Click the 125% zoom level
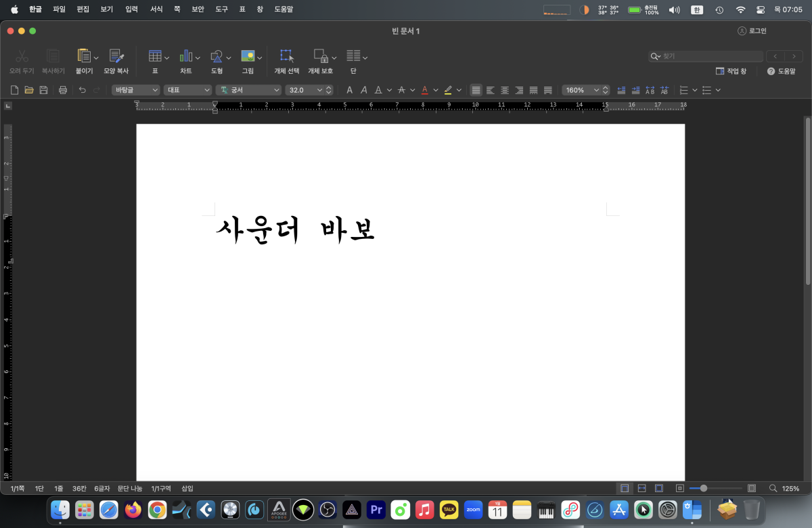 [x=791, y=488]
